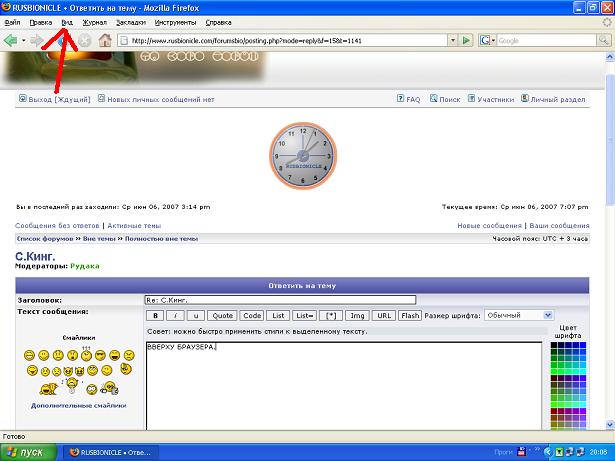Insert the wide-eyed staring smiley
The height and width of the screenshot is (461, 615).
pos(91,389)
